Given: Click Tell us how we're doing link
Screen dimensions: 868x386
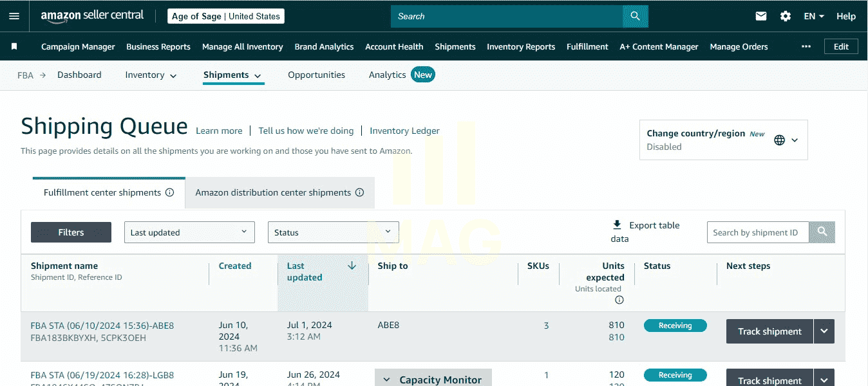Looking at the screenshot, I should pos(306,131).
